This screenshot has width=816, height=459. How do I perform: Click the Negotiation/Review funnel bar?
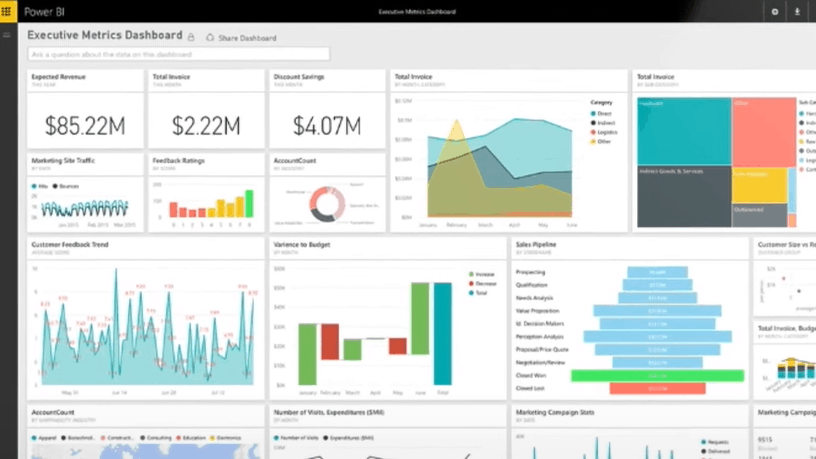[x=657, y=363]
